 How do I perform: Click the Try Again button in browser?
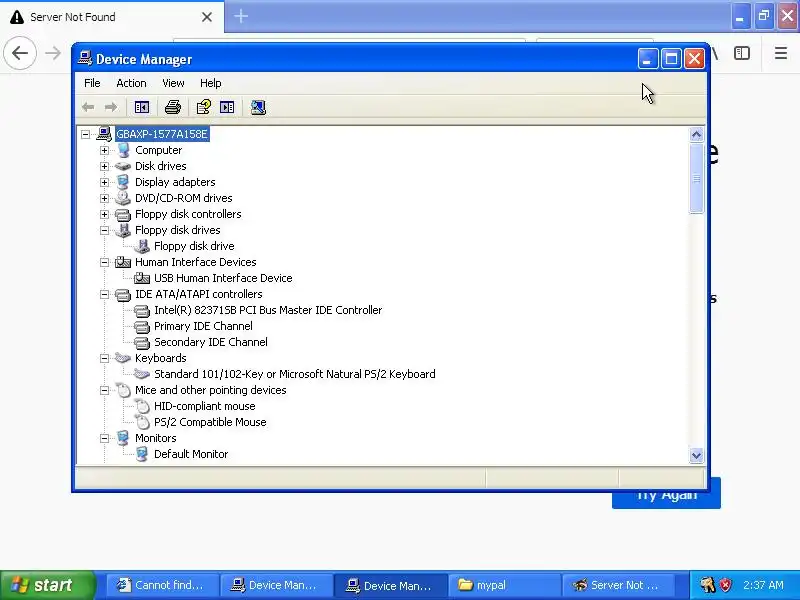click(666, 494)
